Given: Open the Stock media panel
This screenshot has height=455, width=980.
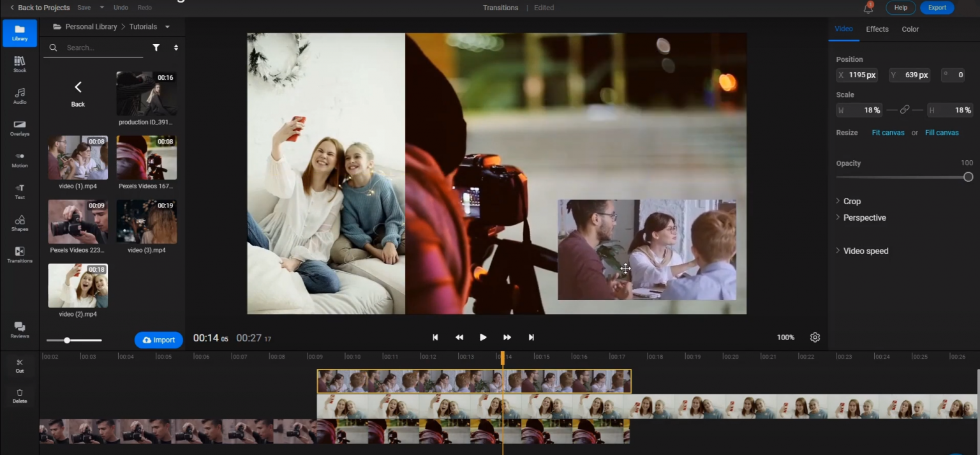Looking at the screenshot, I should pos(20,64).
